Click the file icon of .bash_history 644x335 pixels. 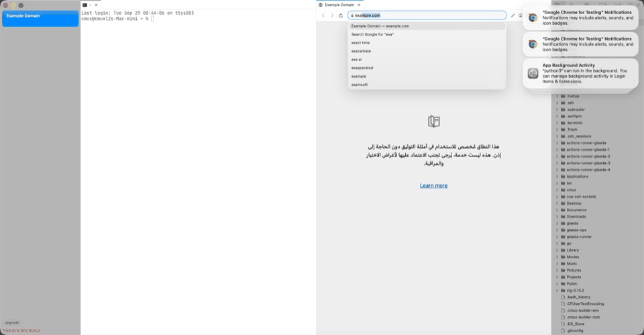click(563, 297)
